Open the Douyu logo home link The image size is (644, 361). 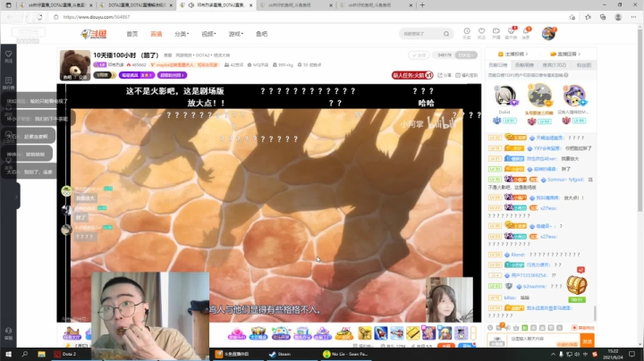[x=94, y=34]
